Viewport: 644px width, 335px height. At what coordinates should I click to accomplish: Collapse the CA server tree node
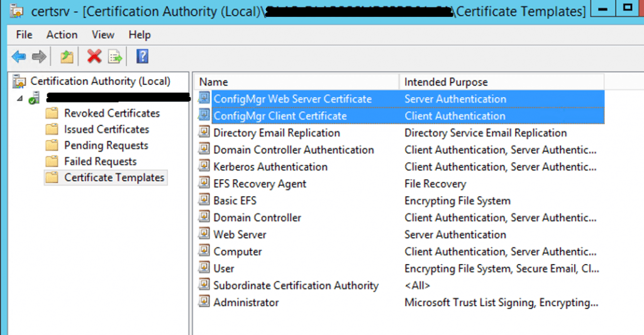pos(19,99)
